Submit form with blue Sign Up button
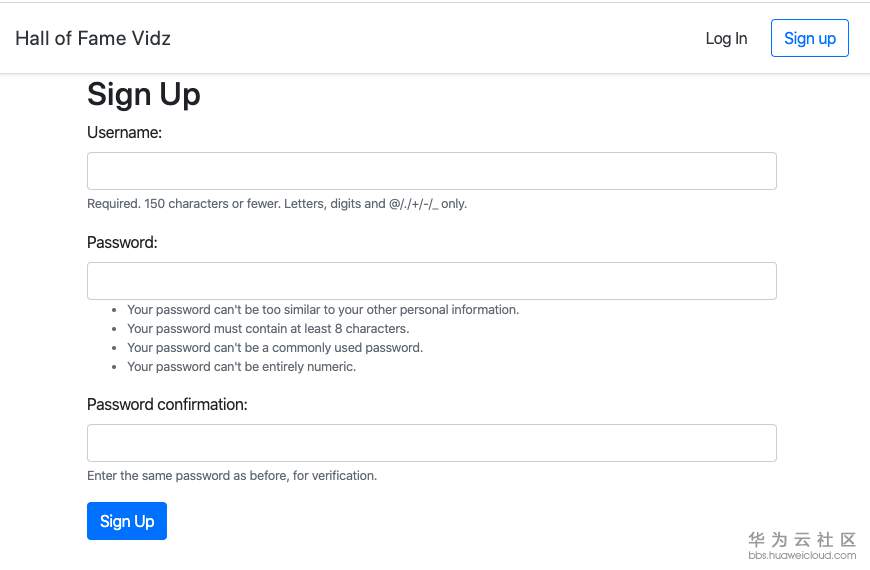The width and height of the screenshot is (870, 570). 127,521
